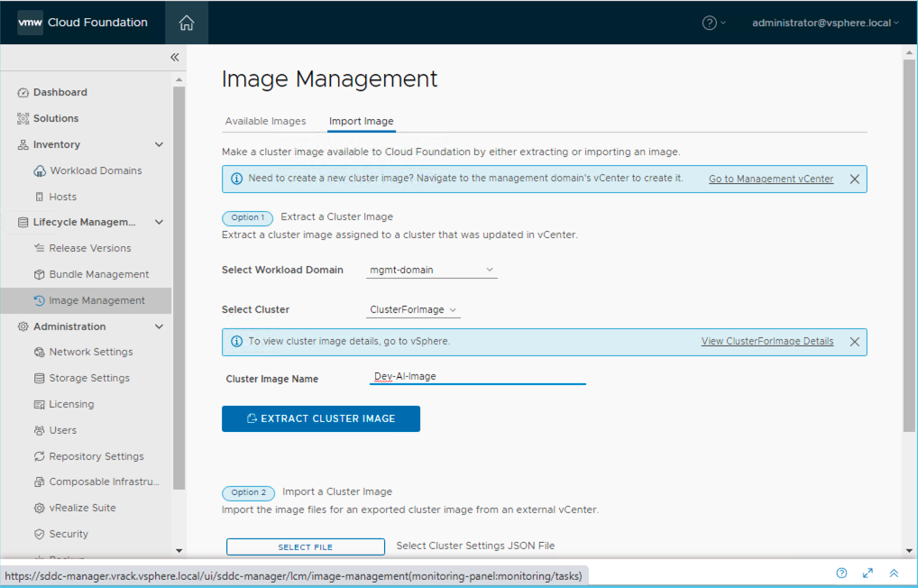The width and height of the screenshot is (918, 588).
Task: Open Solutions in the navigation panel
Action: 56,118
